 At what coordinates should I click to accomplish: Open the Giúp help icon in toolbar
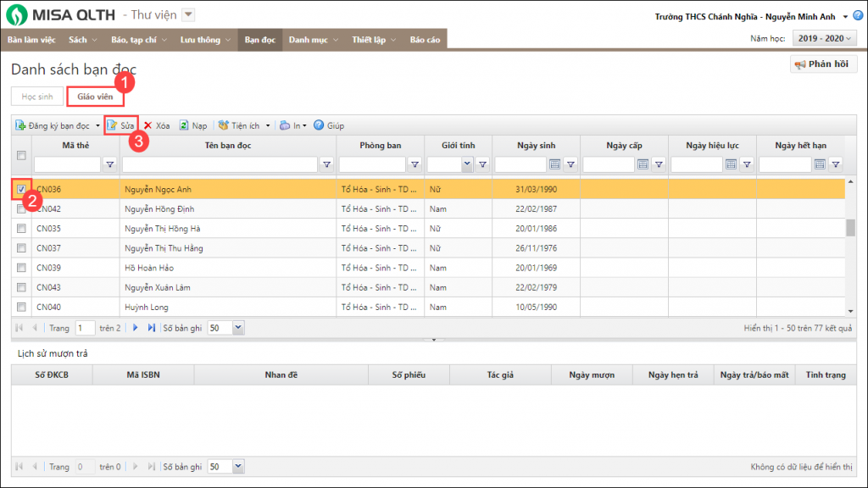(x=320, y=125)
